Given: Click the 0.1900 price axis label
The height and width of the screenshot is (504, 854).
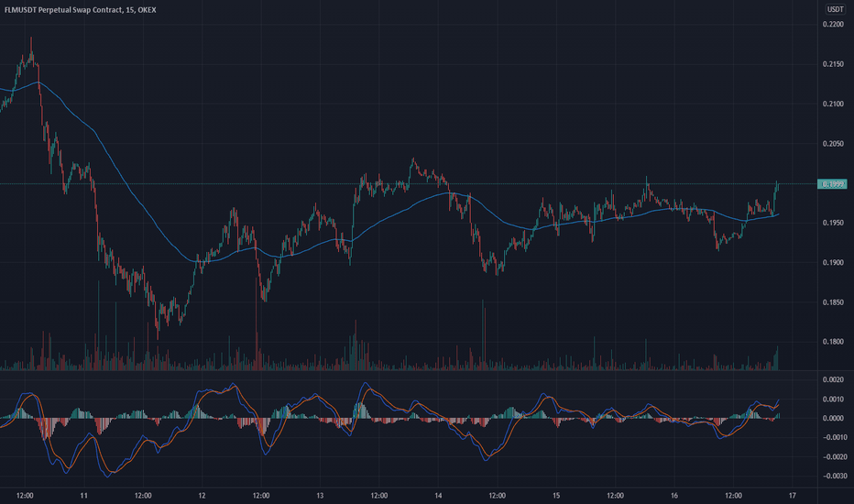Looking at the screenshot, I should [833, 263].
